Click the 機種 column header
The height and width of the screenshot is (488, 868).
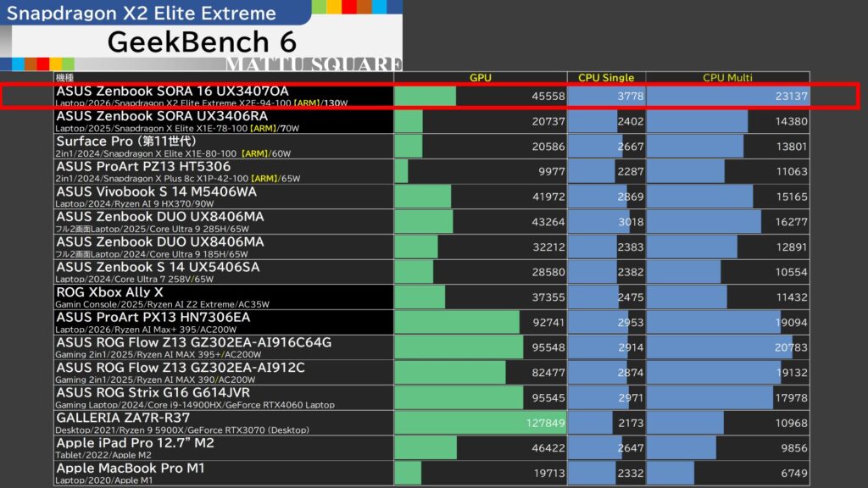65,77
